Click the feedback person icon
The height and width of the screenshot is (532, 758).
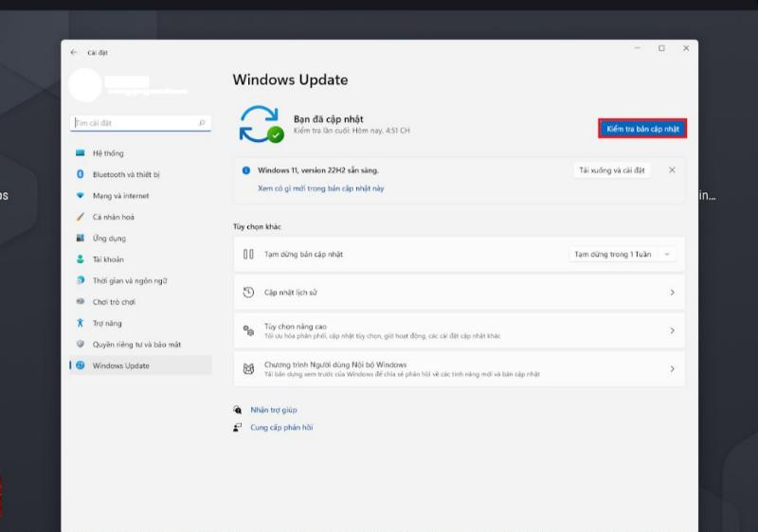coord(238,427)
